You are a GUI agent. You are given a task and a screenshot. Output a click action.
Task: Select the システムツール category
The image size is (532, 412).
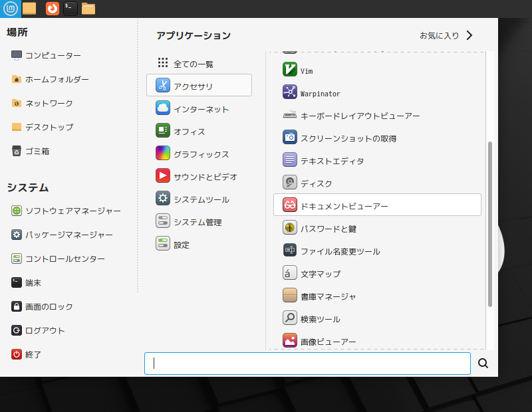(199, 199)
